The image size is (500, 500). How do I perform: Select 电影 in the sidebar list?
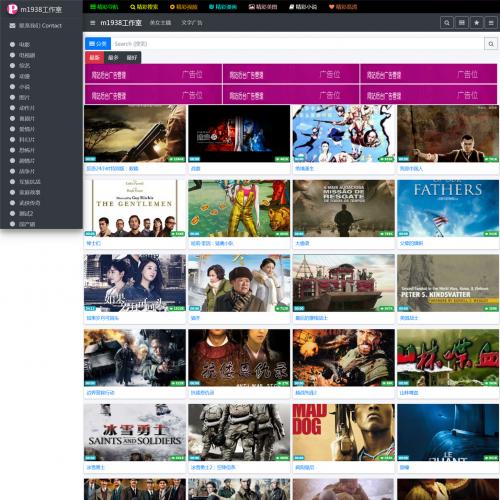(24, 44)
